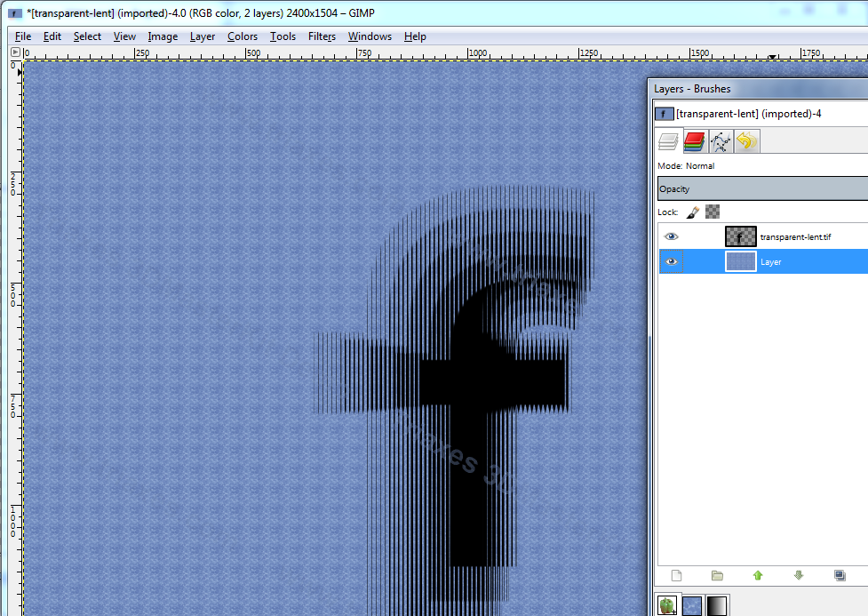This screenshot has height=616, width=868.
Task: Open the Edit menu
Action: (x=52, y=36)
